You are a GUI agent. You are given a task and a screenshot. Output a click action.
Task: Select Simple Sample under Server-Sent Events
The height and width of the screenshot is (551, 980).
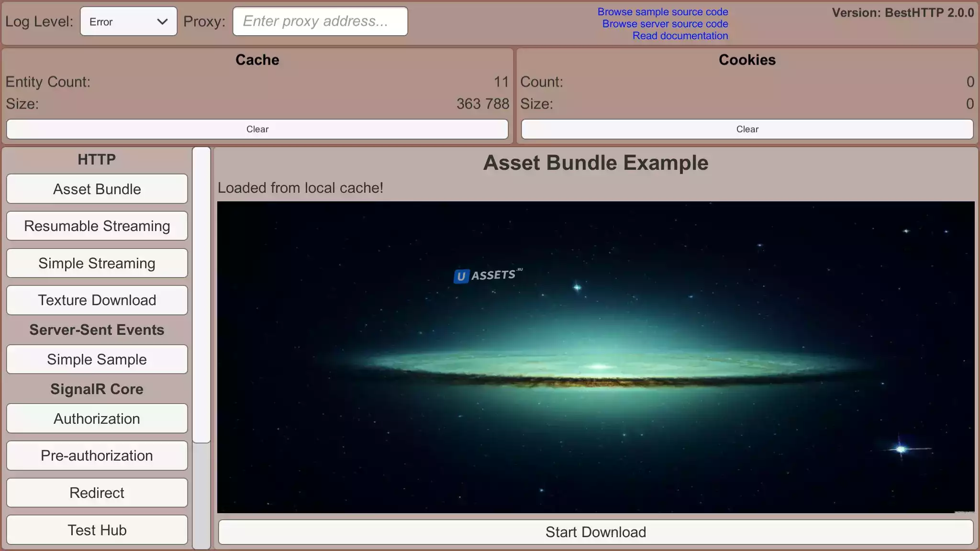(x=97, y=359)
